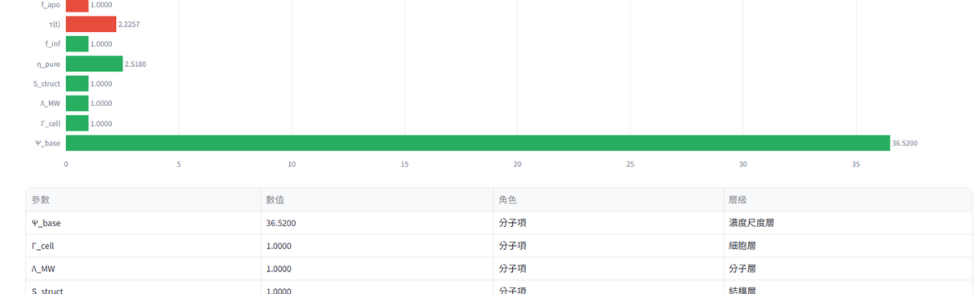The height and width of the screenshot is (294, 980).
Task: Click the x-axis tick labeled 5
Action: tap(179, 164)
